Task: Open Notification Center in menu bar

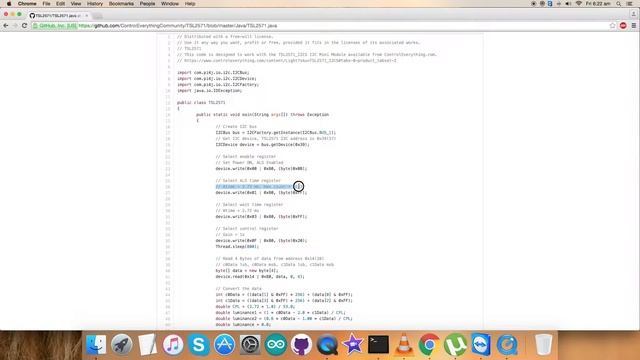Action: tap(630, 4)
